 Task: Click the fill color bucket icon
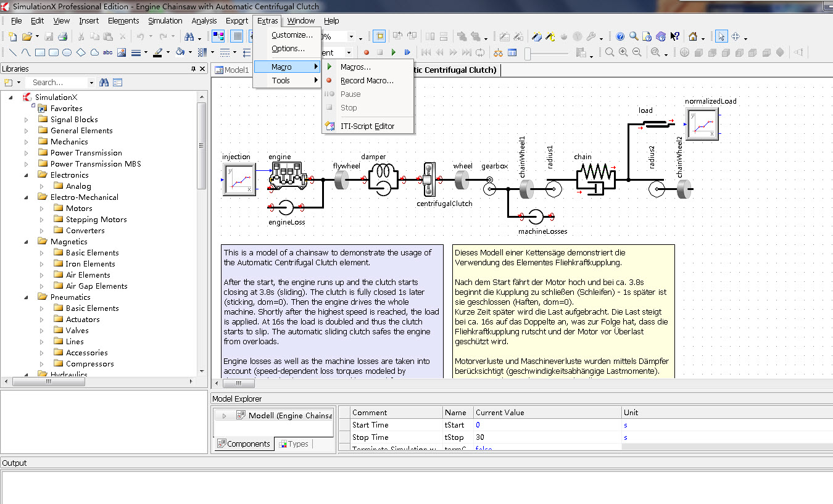[180, 52]
